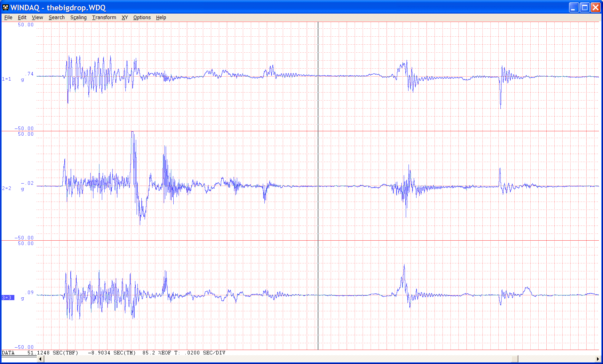Viewport: 603px width, 364px height.
Task: Open the Search menu
Action: click(x=57, y=18)
